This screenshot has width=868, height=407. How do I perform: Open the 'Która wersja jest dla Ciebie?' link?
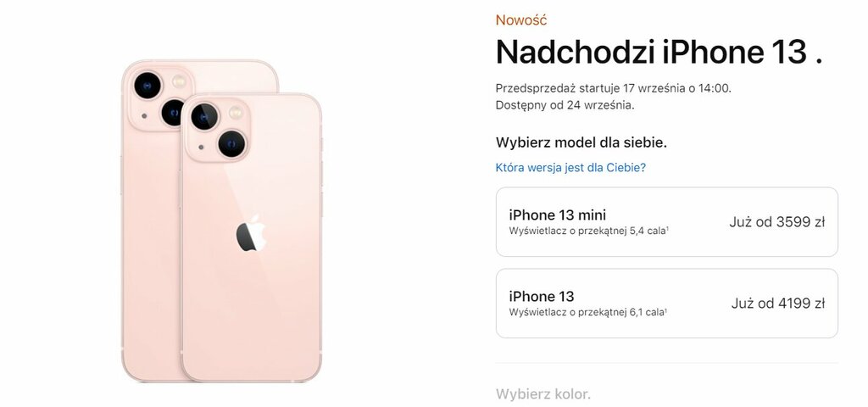click(570, 167)
